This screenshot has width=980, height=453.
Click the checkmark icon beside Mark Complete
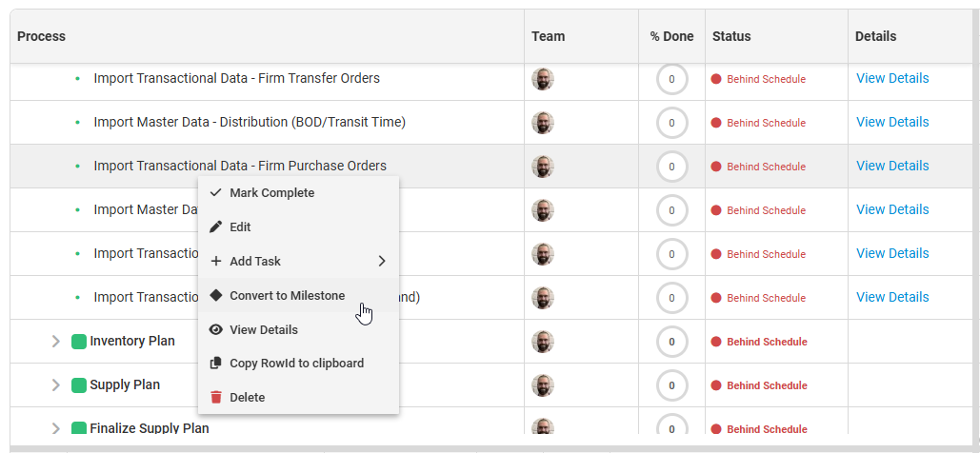click(x=215, y=193)
